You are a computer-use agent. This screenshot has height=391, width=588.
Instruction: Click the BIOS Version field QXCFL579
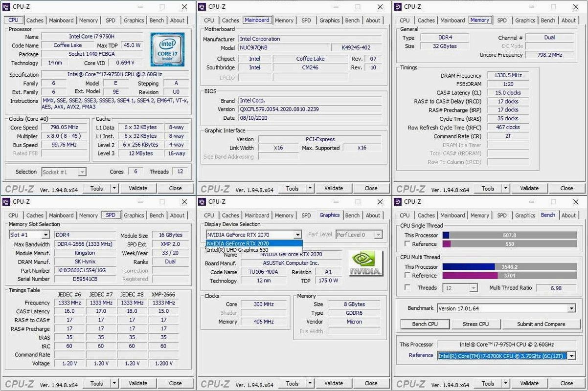tap(311, 109)
